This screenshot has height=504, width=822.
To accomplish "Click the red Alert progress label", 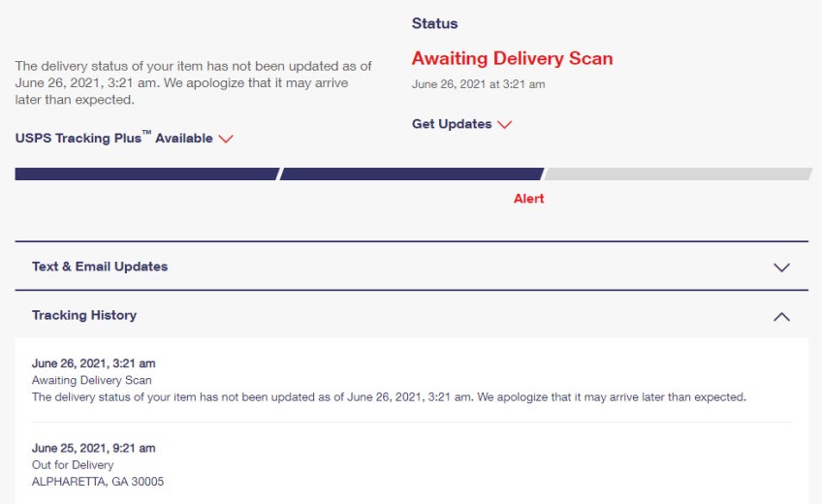I will coord(528,199).
